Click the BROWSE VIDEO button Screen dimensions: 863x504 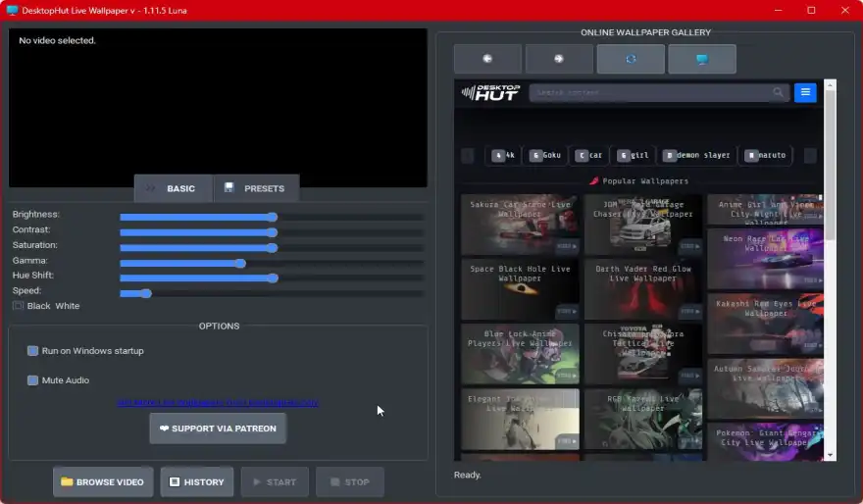[103, 482]
